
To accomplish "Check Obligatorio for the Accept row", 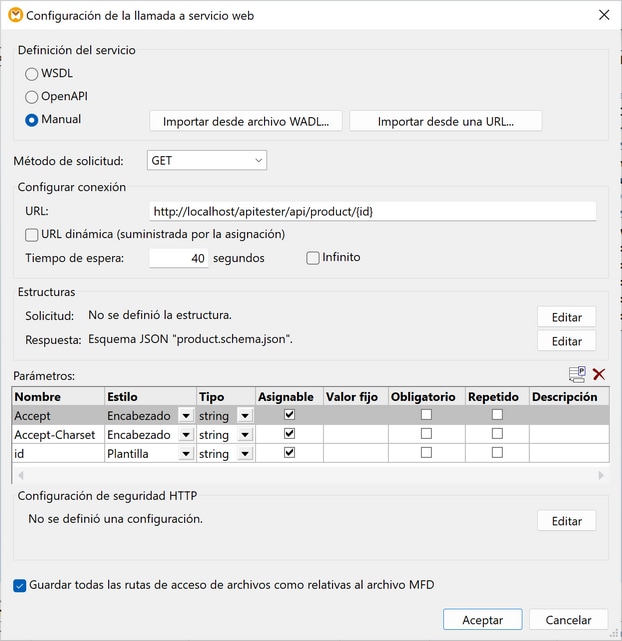I will click(x=426, y=415).
